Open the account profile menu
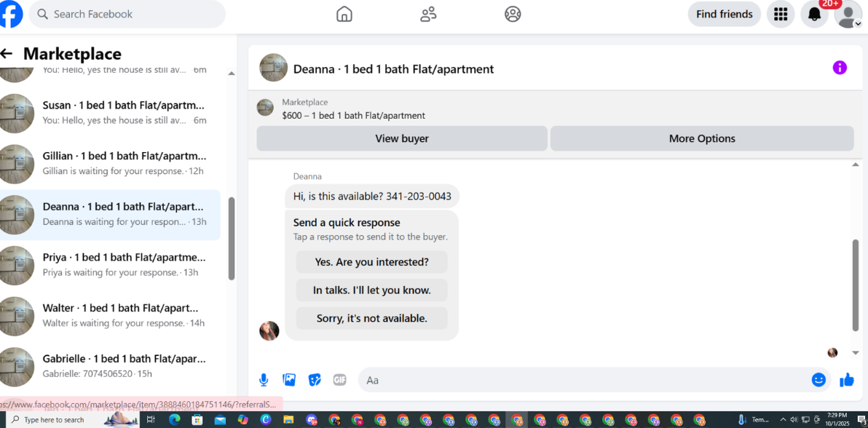 pyautogui.click(x=848, y=14)
